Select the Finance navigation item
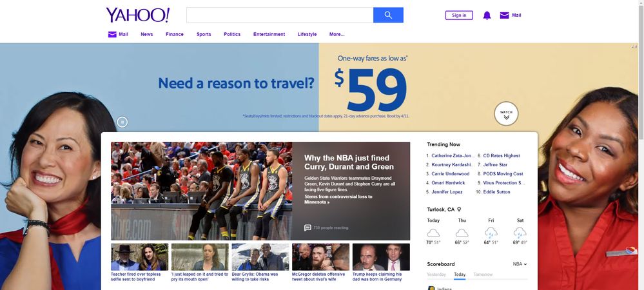644x290 pixels. (x=175, y=35)
